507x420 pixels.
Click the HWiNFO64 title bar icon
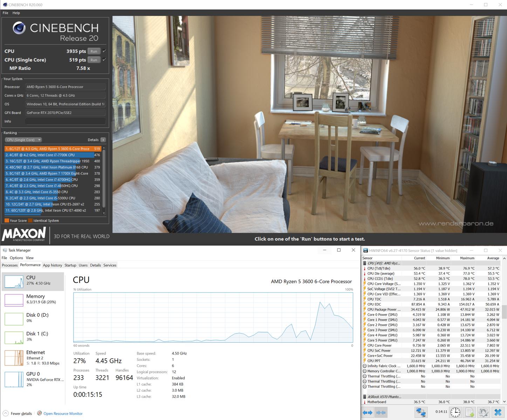tap(365, 251)
